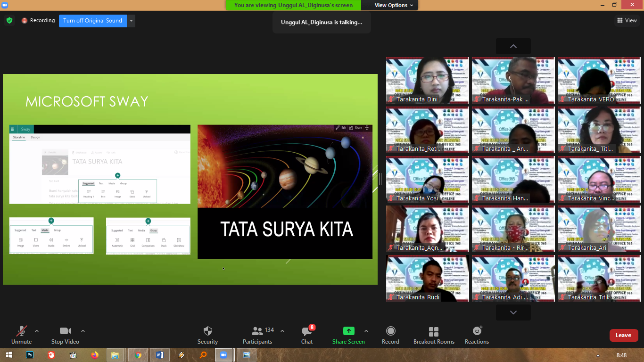The height and width of the screenshot is (362, 644).
Task: Open Photoshop from the taskbar
Action: pos(30,355)
